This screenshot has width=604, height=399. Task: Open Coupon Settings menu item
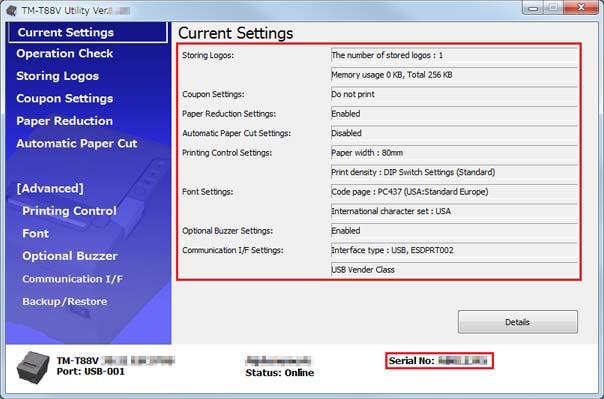[64, 99]
